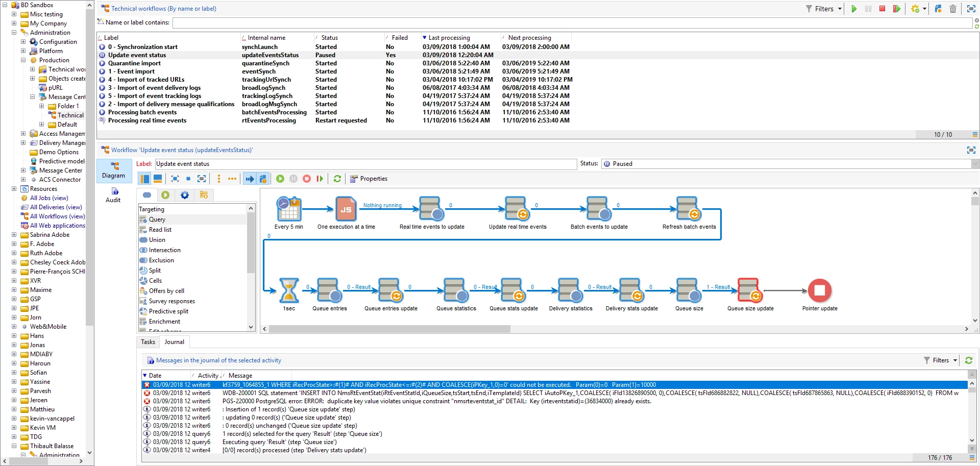The image size is (980, 466).
Task: Open the Status dropdown showing Paused
Action: click(x=975, y=164)
